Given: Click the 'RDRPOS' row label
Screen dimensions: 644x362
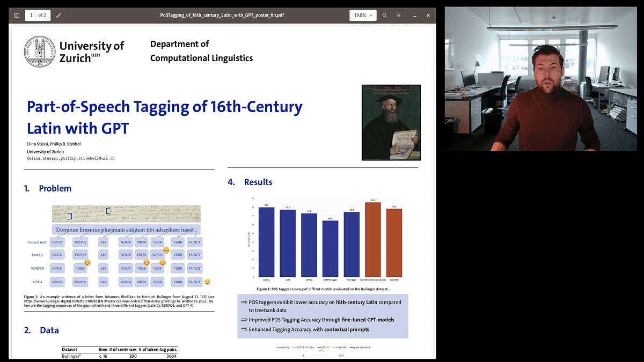Looking at the screenshot, I should (38, 268).
